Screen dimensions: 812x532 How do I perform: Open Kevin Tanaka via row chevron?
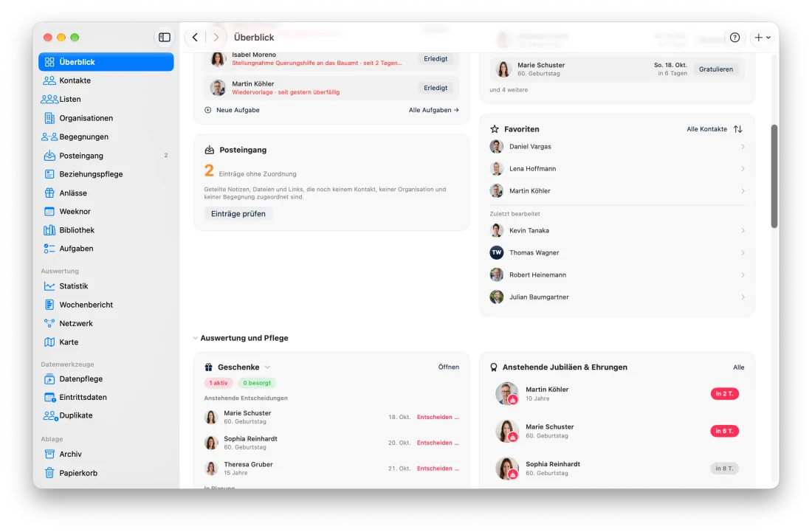click(743, 231)
